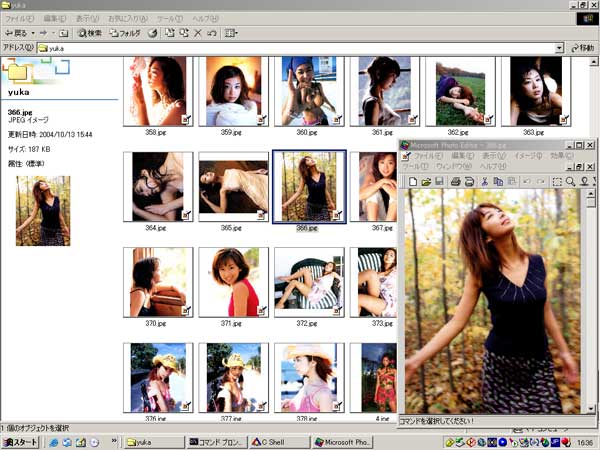
Task: Select thumbnail 363.jpg
Action: pos(536,91)
